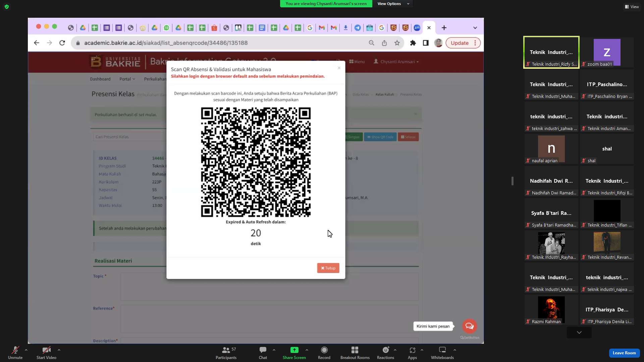Close the QR modal with Tutup button
This screenshot has height=362, width=644.
click(x=328, y=268)
